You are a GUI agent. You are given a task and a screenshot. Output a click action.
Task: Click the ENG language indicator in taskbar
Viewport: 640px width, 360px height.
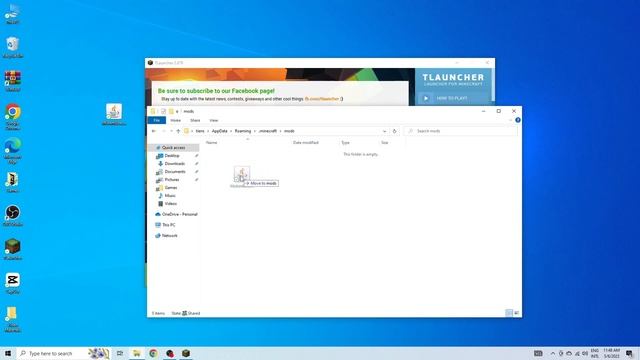pyautogui.click(x=595, y=353)
